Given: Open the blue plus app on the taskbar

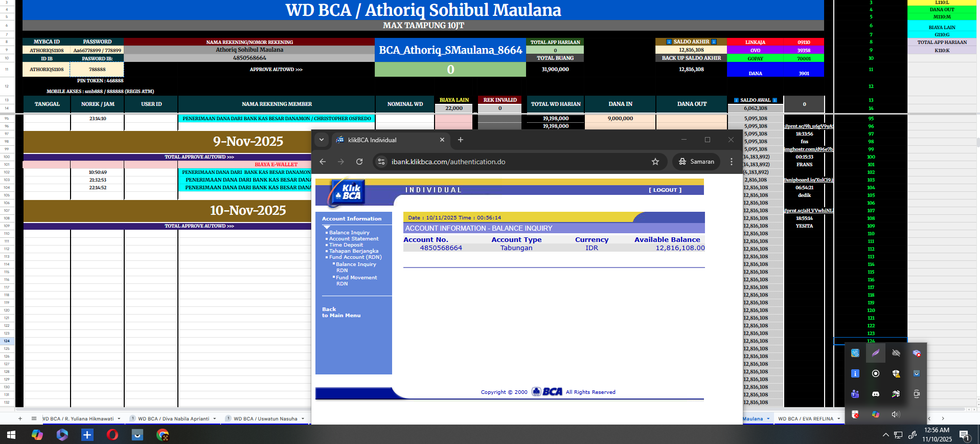Looking at the screenshot, I should tap(87, 435).
